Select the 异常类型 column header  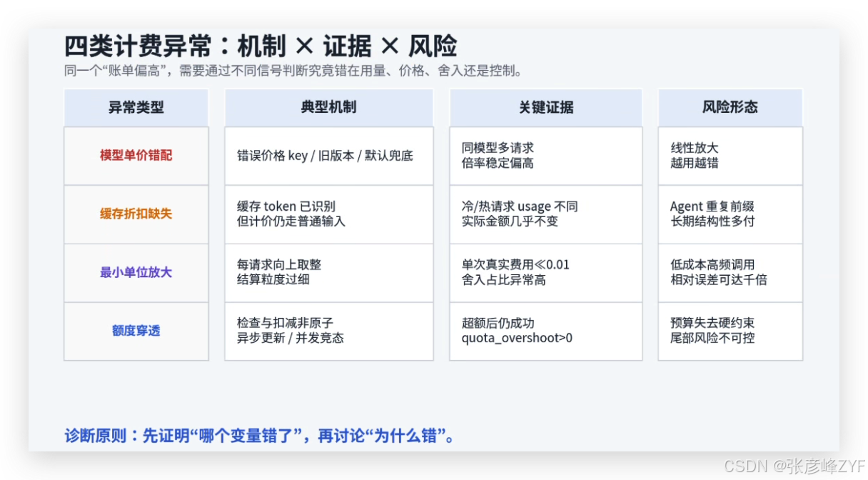136,108
